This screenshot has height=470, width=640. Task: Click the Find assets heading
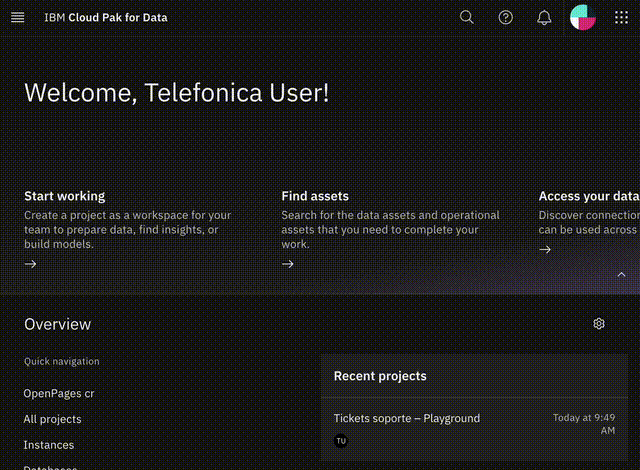tap(315, 196)
